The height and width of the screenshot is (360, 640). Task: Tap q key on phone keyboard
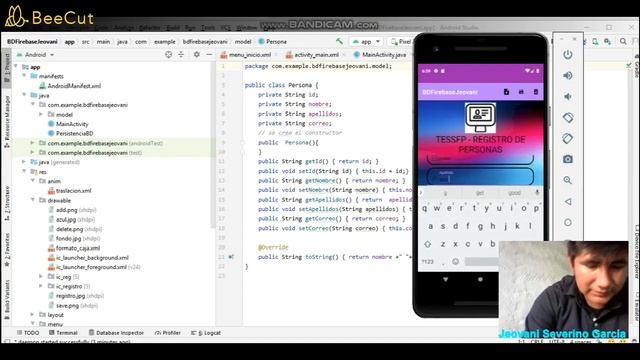(424, 208)
